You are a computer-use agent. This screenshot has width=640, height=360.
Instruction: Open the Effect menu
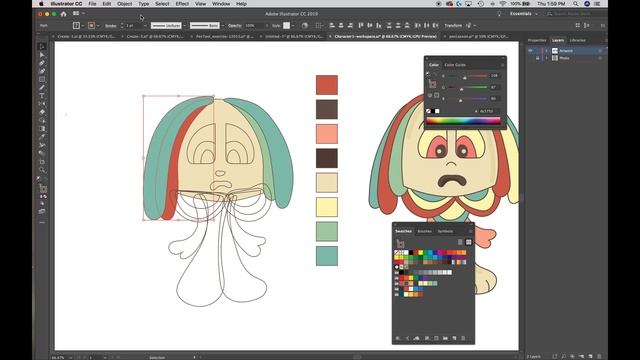tap(182, 4)
